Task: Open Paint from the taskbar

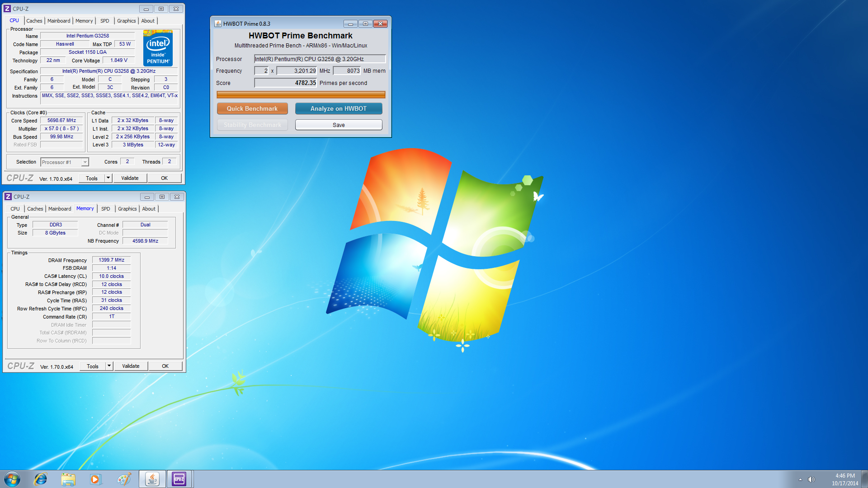Action: point(123,479)
